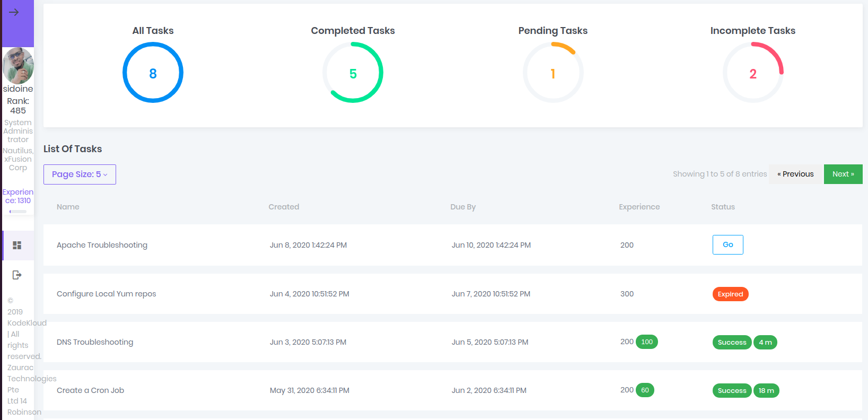Click the experience progress bar in sidebar
The image size is (868, 420).
coord(18,212)
